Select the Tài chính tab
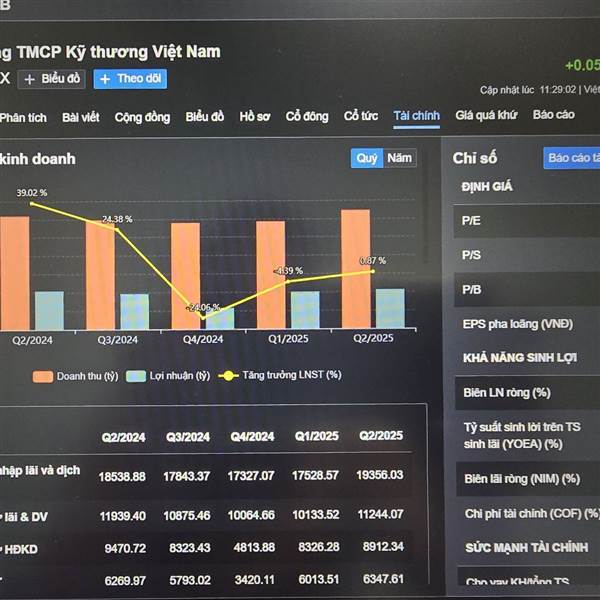This screenshot has width=600, height=600. point(417,116)
